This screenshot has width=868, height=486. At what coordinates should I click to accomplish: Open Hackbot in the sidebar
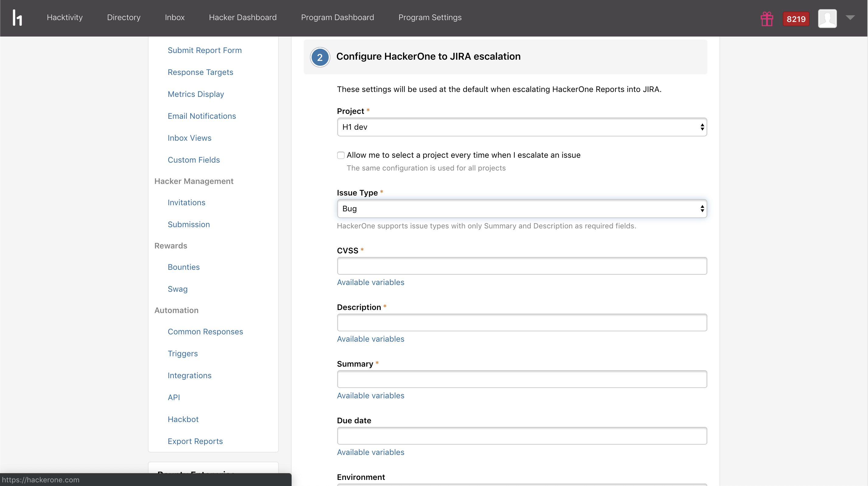(183, 419)
